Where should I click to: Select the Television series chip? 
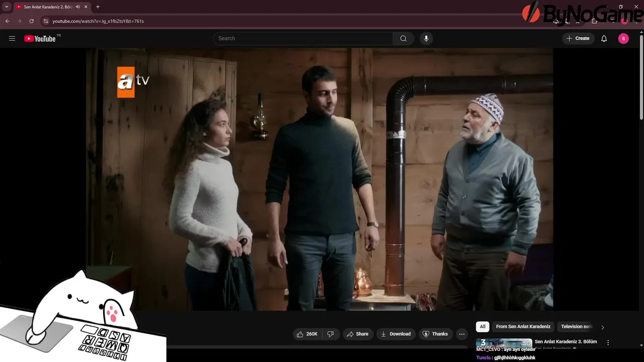pos(577,326)
